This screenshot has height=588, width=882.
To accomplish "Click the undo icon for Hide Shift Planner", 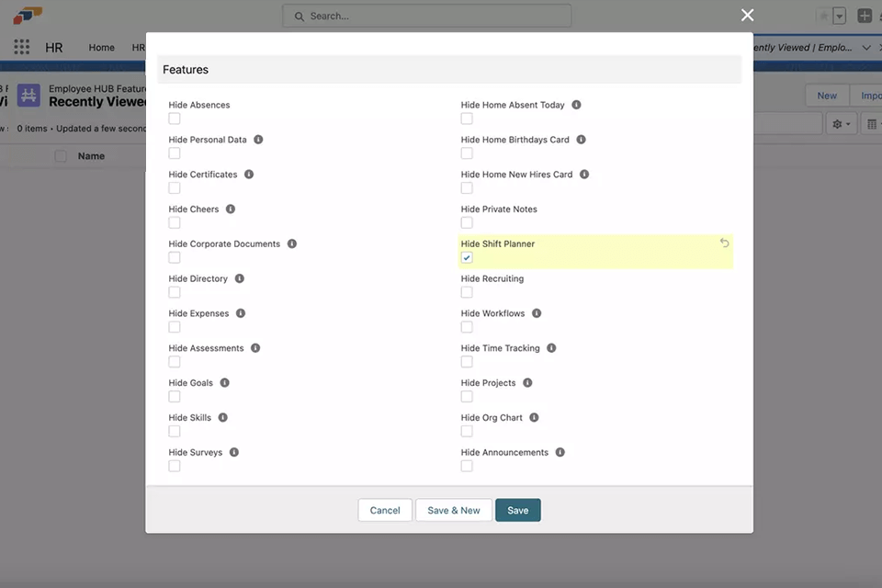I will click(x=725, y=243).
